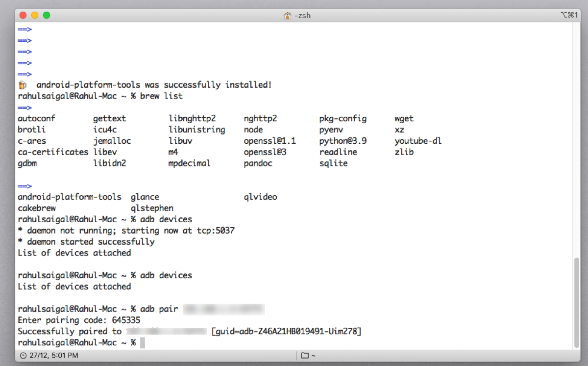Image resolution: width=588 pixels, height=366 pixels.
Task: Click the -zsh window title
Action: [x=302, y=15]
